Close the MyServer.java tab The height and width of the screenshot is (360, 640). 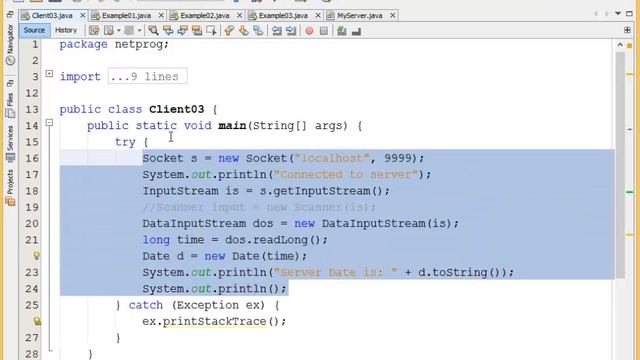click(393, 16)
